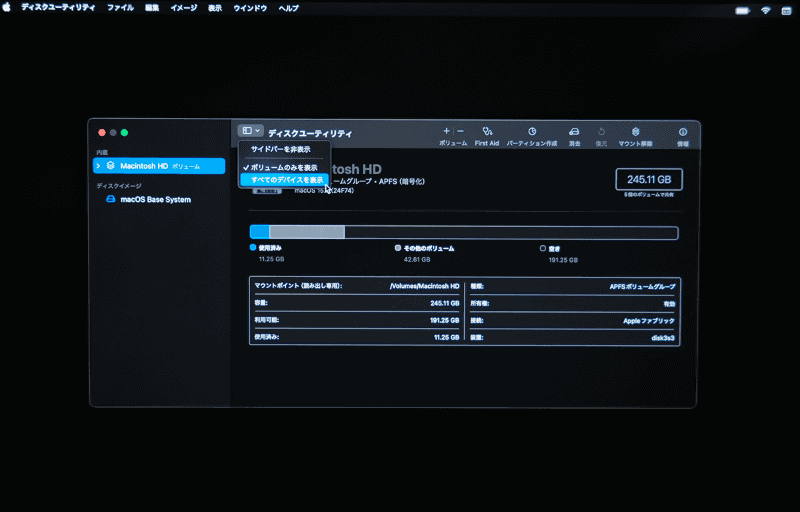This screenshot has height=512, width=800.
Task: Open the sidebar view dropdown button
Action: point(251,131)
